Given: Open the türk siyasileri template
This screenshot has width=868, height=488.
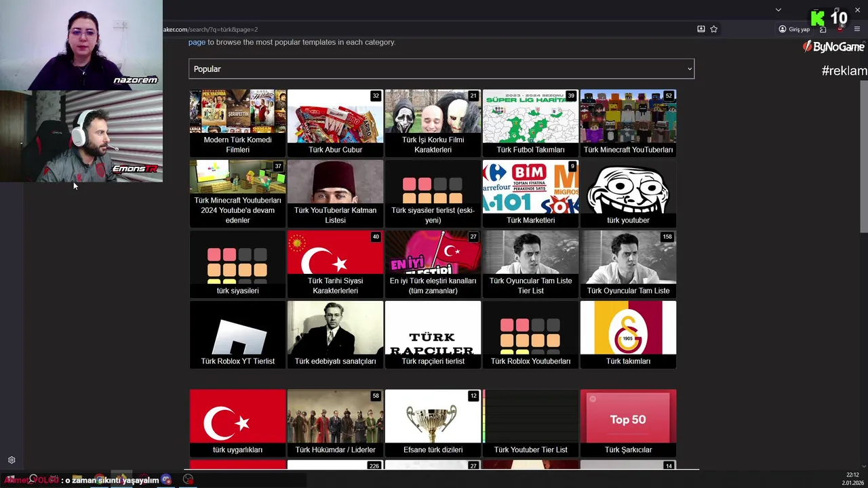Looking at the screenshot, I should point(237,264).
